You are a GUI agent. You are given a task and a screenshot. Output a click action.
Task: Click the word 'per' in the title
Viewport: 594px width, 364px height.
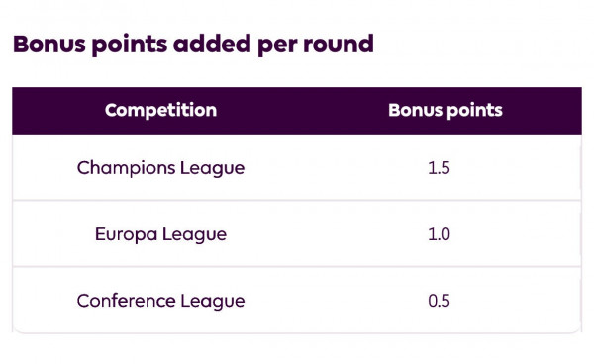click(x=277, y=46)
